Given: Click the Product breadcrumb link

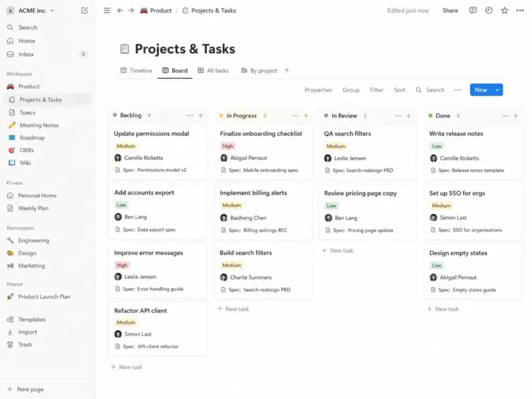Looking at the screenshot, I should (x=161, y=10).
